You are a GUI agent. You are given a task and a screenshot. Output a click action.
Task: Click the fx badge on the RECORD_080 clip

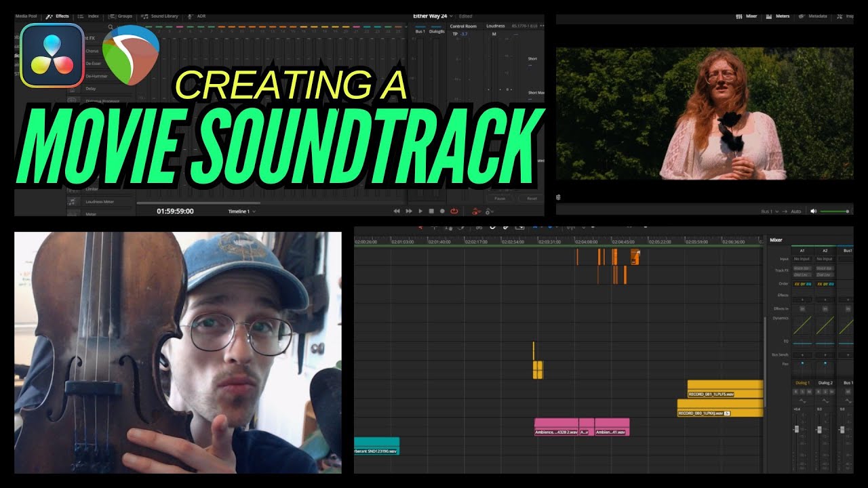pyautogui.click(x=727, y=413)
